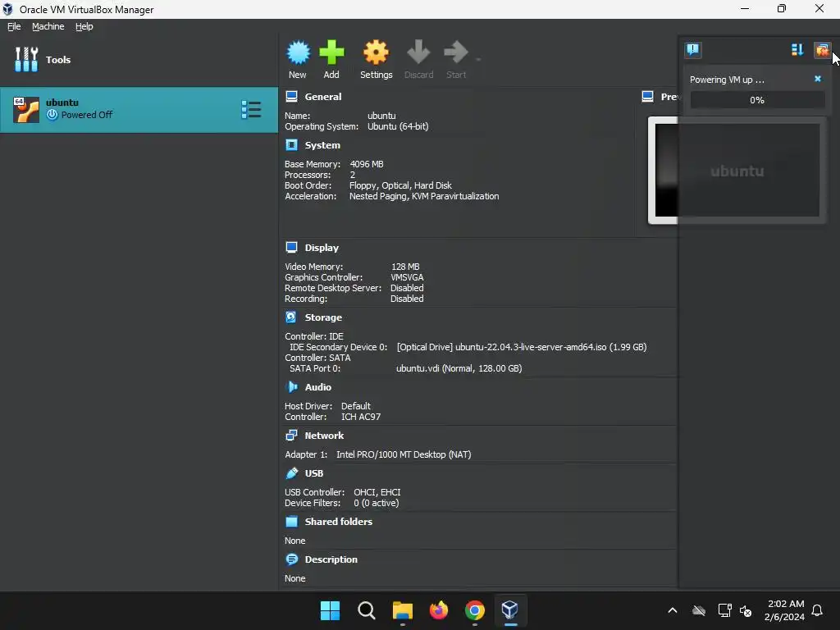The image size is (840, 630).
Task: Click the muted volume tray icon
Action: coord(746,610)
